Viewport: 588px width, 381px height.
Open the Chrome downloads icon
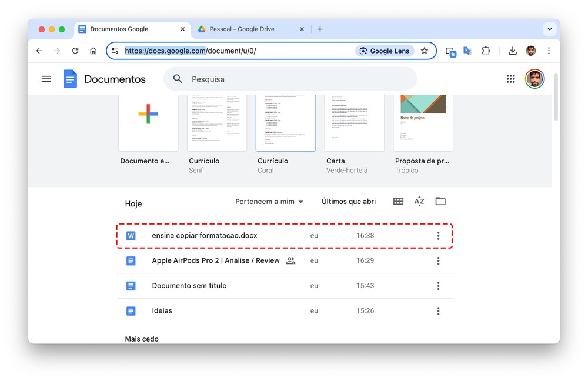pyautogui.click(x=512, y=51)
